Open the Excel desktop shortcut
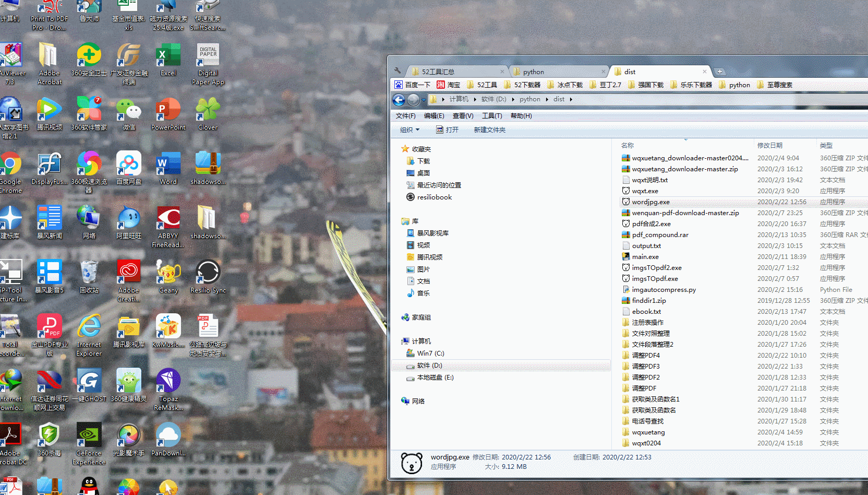868x495 pixels. coord(168,60)
